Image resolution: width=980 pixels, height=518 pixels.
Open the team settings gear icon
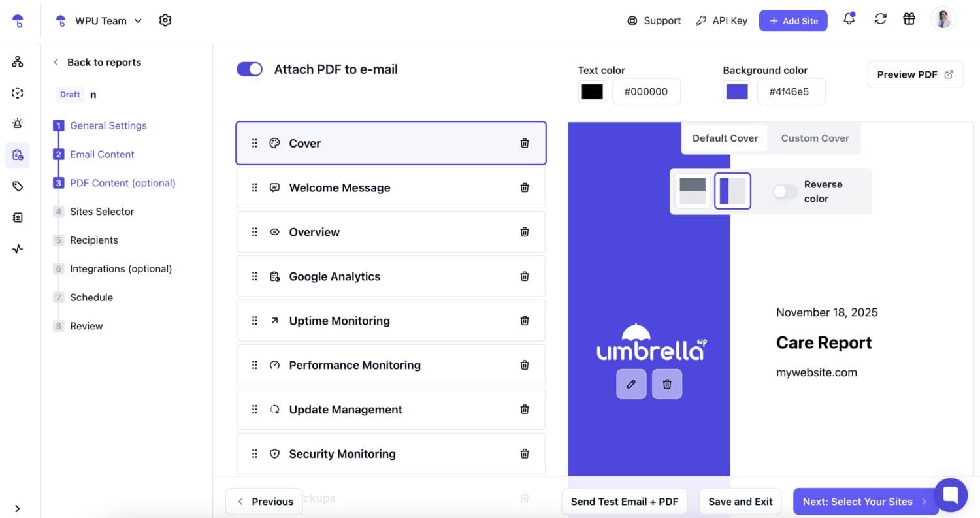point(165,20)
